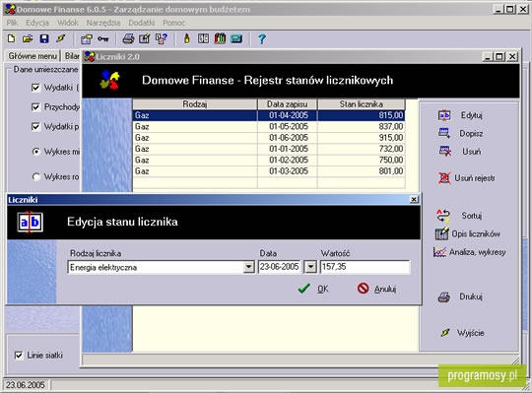Select the Wykres mi radio button
The width and height of the screenshot is (532, 393).
(36, 152)
